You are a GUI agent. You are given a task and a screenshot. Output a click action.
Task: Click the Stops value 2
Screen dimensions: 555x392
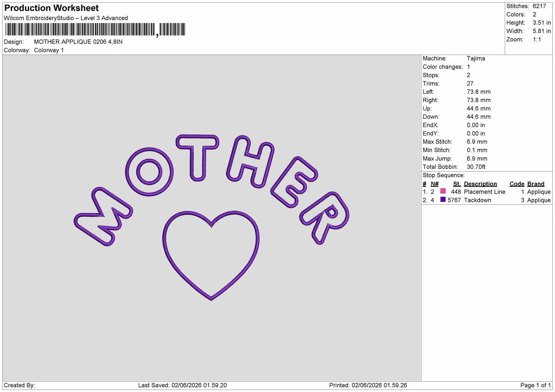pos(469,75)
